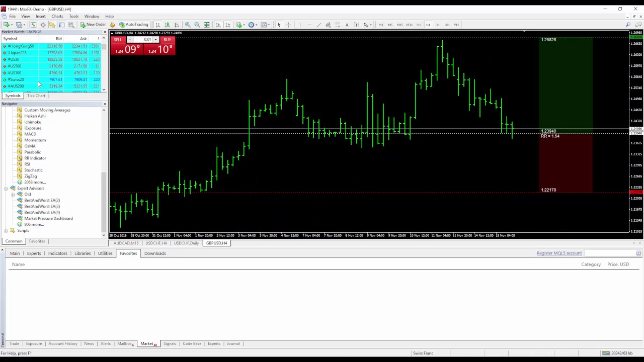The height and width of the screenshot is (362, 644).
Task: Switch timeframe to M15
Action: pyautogui.click(x=399, y=25)
